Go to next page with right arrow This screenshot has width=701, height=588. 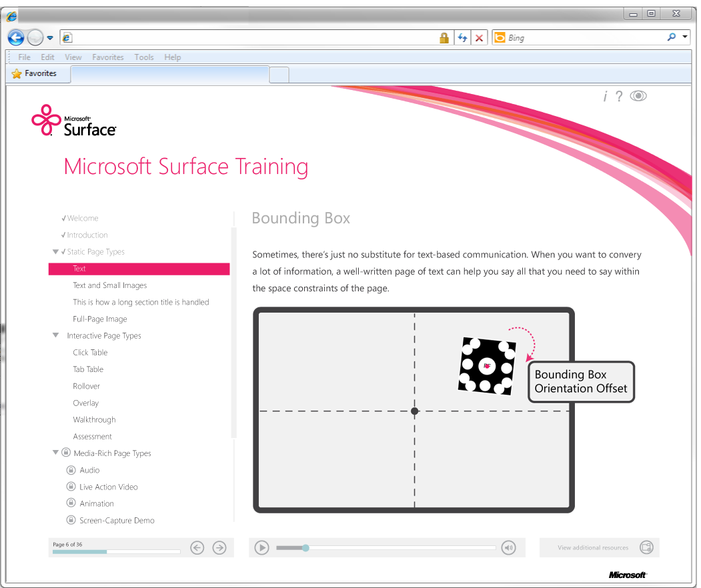coord(219,548)
